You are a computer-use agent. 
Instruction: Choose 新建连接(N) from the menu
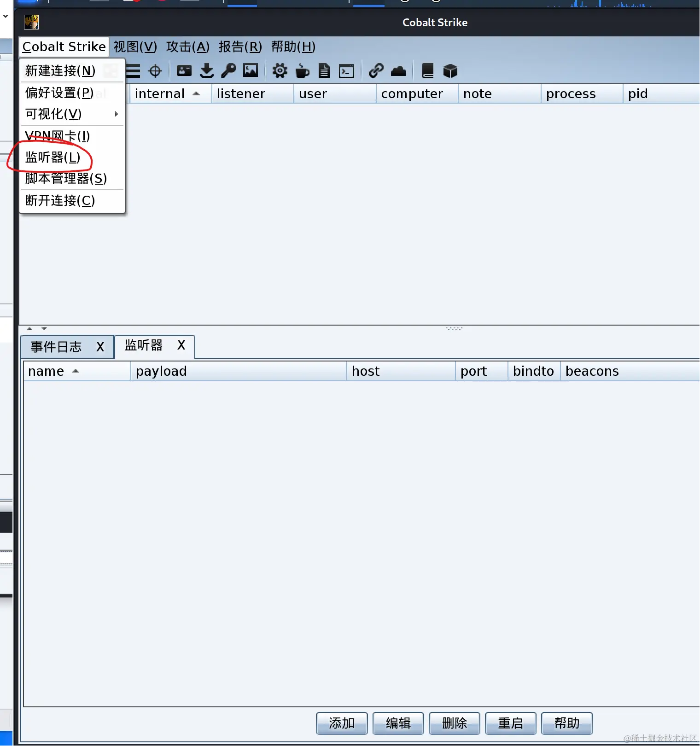tap(72, 70)
